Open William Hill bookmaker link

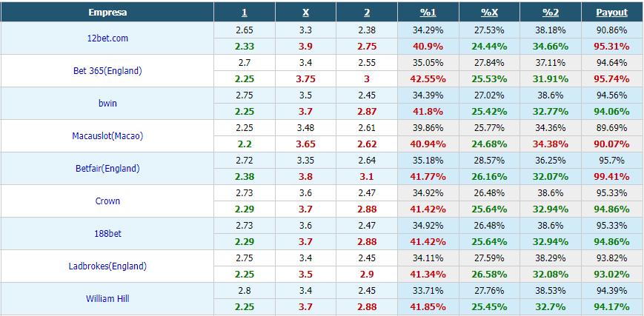[107, 298]
